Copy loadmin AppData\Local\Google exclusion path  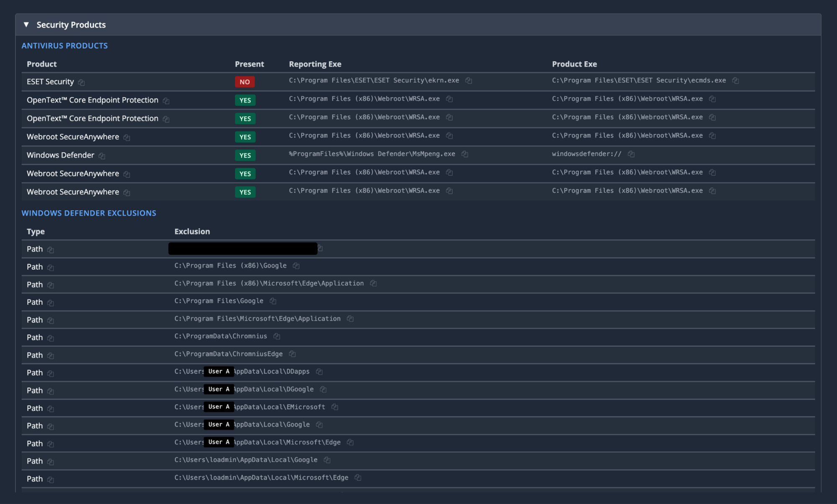[327, 460]
